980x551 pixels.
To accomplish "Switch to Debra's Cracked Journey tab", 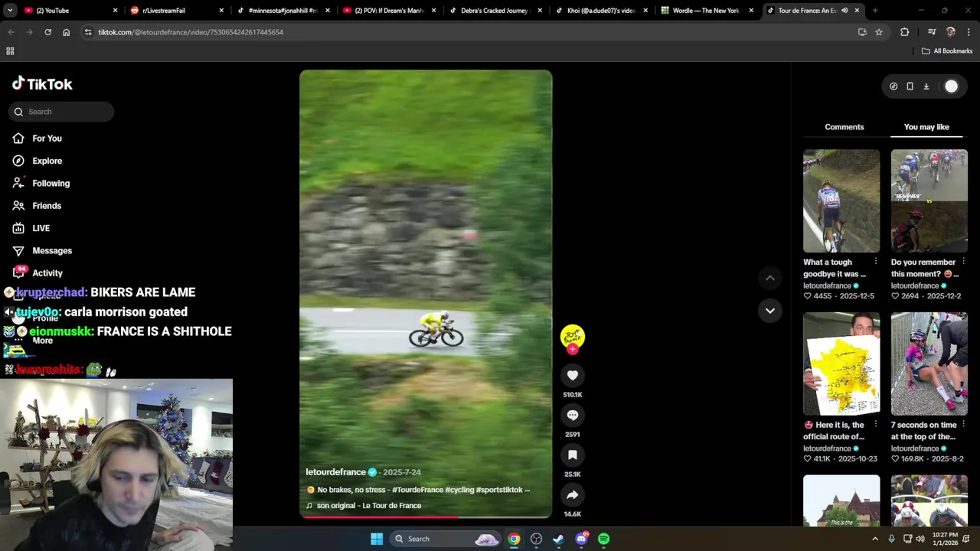I will tap(496, 11).
